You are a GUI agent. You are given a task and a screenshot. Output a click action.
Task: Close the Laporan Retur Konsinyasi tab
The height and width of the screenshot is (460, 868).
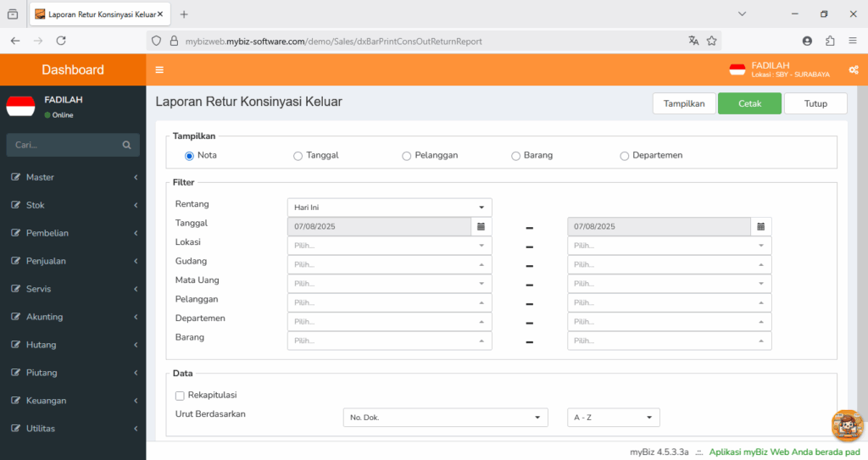point(160,14)
